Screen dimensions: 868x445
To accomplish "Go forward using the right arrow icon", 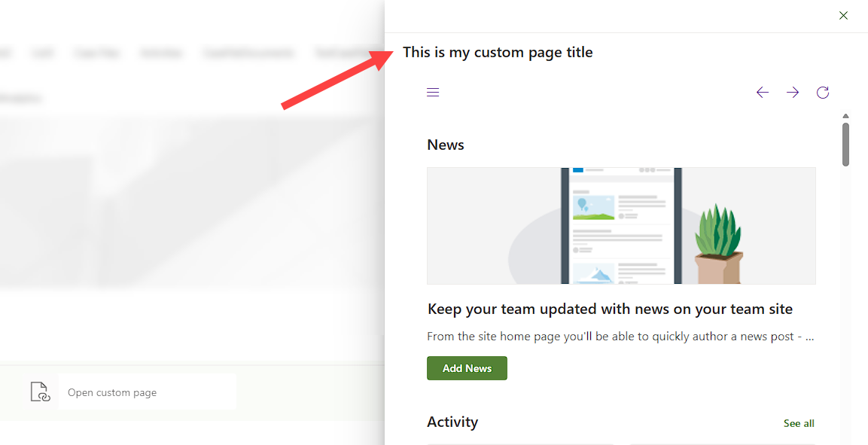I will click(793, 93).
